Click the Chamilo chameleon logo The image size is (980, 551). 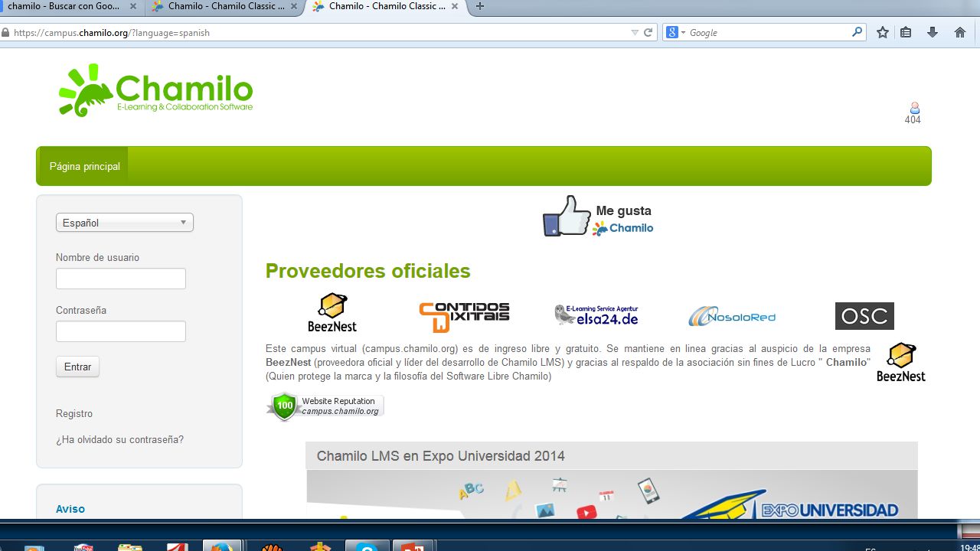click(x=155, y=90)
